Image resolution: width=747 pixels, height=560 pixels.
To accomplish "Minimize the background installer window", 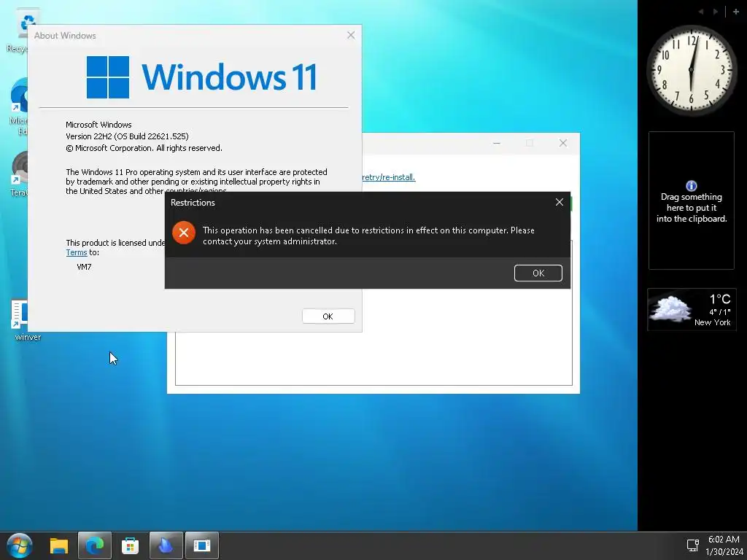I will pyautogui.click(x=496, y=143).
